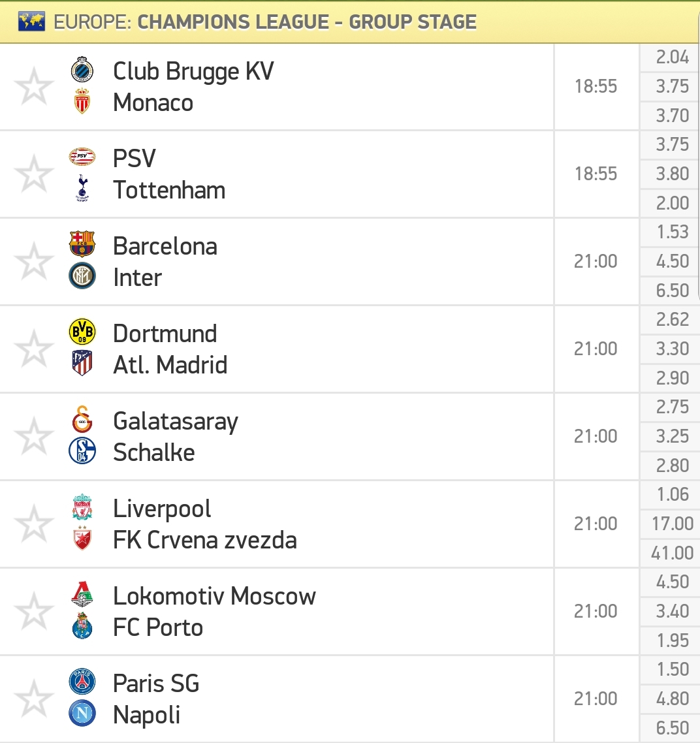Viewport: 700px width, 743px height.
Task: Click the Barcelona club crest
Action: pyautogui.click(x=82, y=244)
